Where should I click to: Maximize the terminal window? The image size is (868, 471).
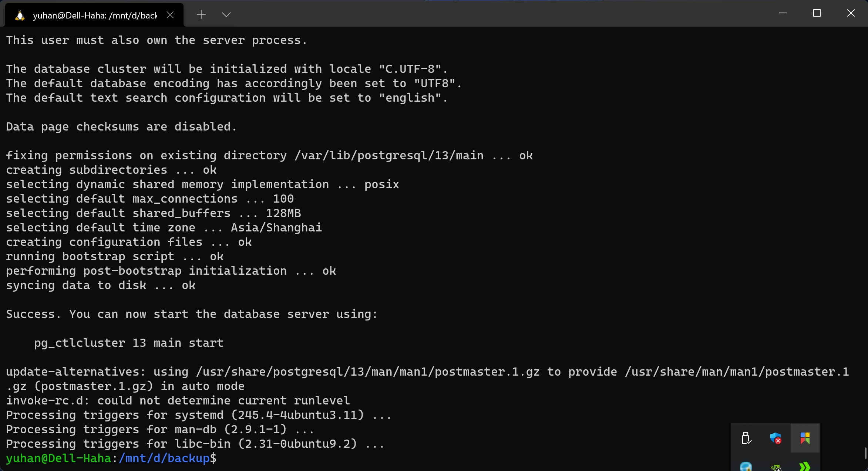click(x=817, y=13)
